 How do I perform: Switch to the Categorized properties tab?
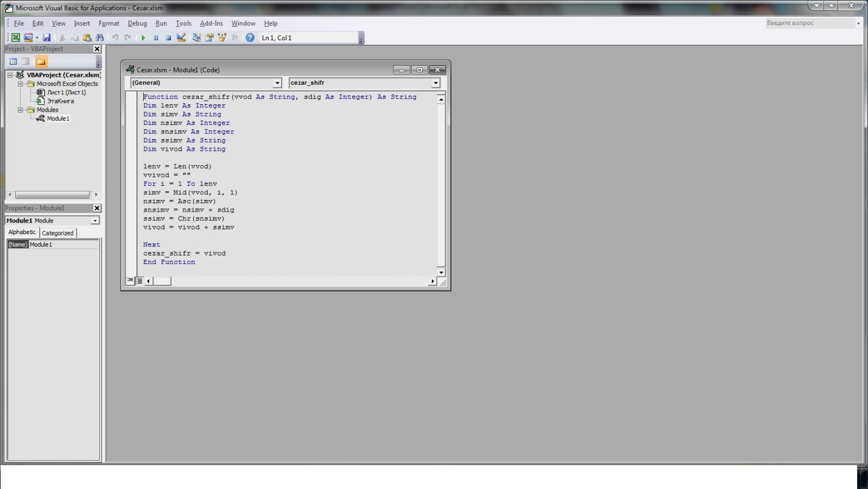click(x=58, y=233)
